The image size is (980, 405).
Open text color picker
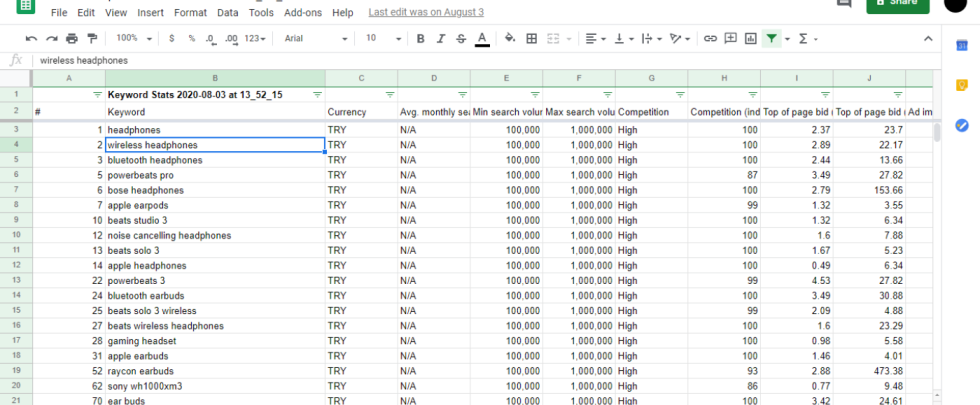(482, 39)
